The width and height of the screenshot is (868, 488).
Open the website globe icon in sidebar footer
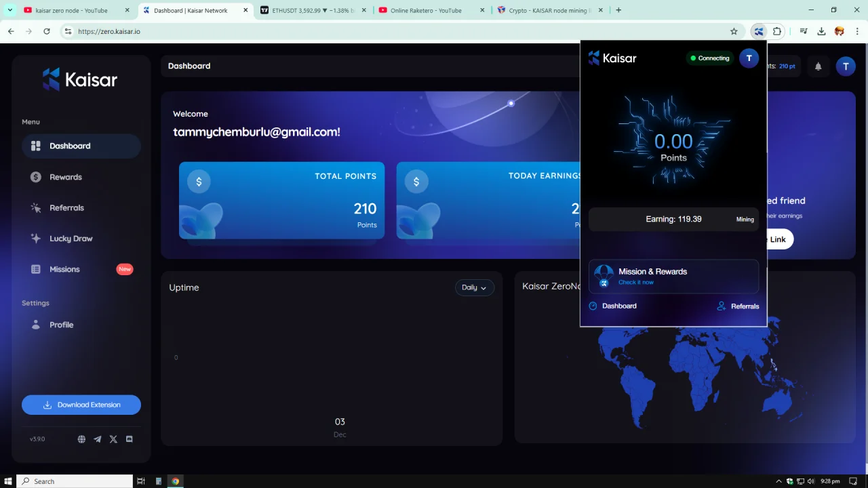pos(81,439)
